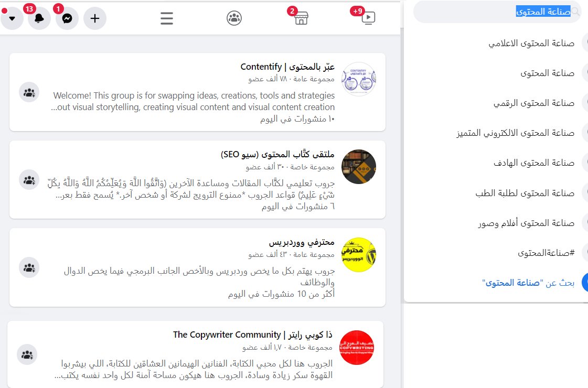Viewport: 588px width, 388px height.
Task: Click description starting الجروب هنا لكل محبي الكتابة
Action: pos(194,369)
